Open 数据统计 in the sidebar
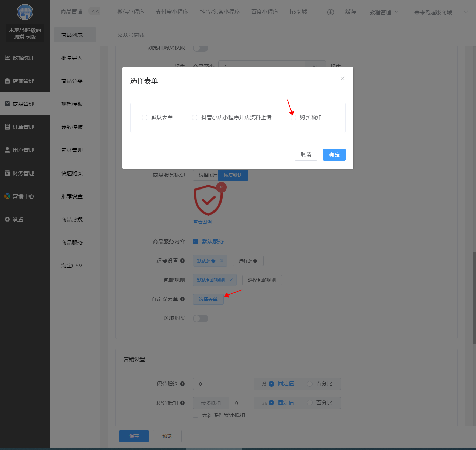This screenshot has height=450, width=476. 25,58
